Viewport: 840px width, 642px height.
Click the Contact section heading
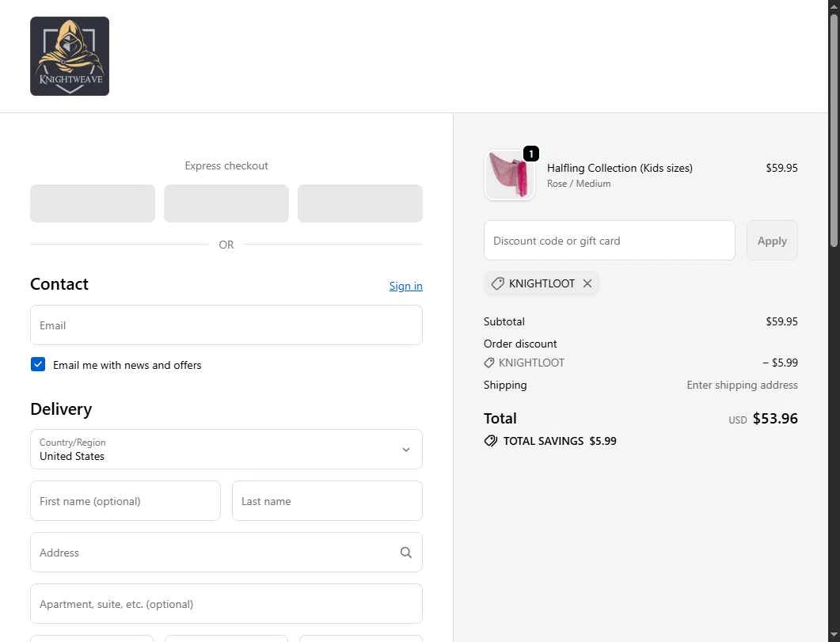coord(59,284)
